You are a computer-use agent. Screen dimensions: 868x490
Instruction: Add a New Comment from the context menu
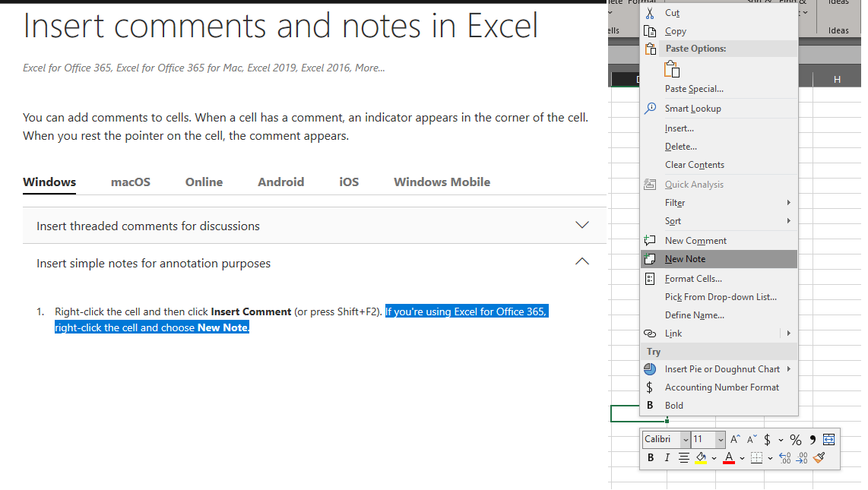click(x=718, y=241)
